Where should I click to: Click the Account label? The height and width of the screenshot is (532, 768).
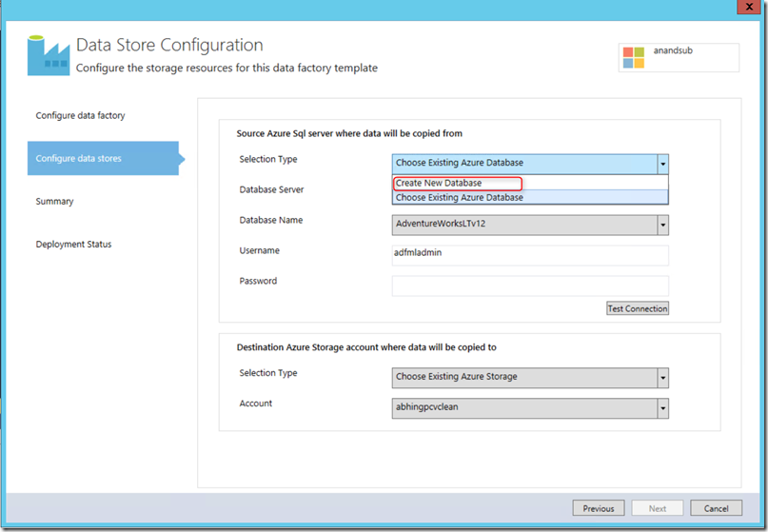pos(256,404)
